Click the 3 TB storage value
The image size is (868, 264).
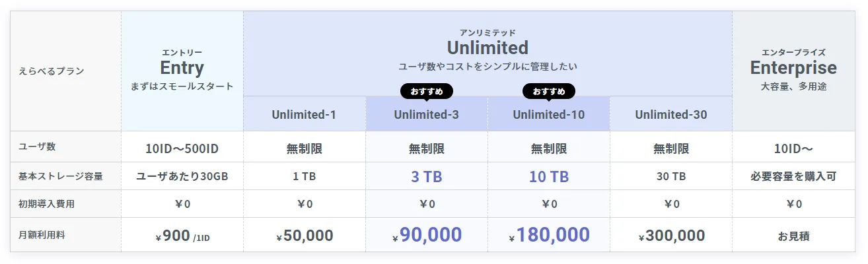click(426, 176)
